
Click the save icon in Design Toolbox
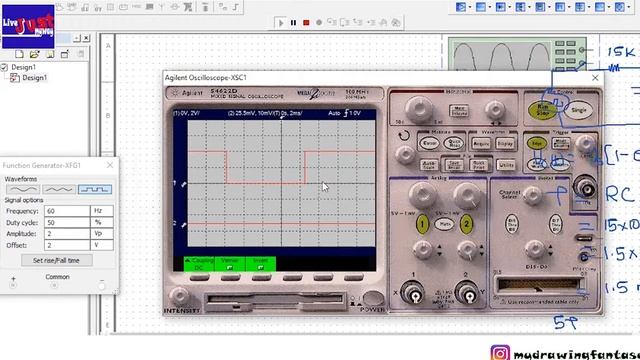coord(50,54)
